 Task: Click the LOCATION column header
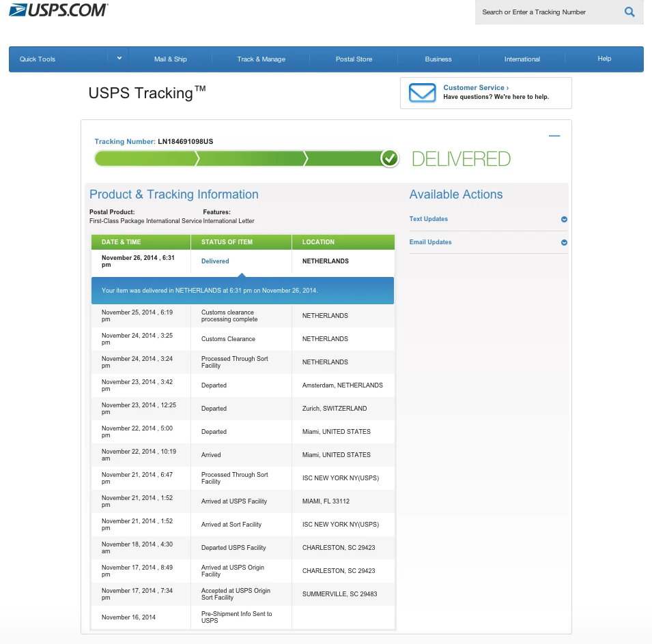[x=343, y=241]
